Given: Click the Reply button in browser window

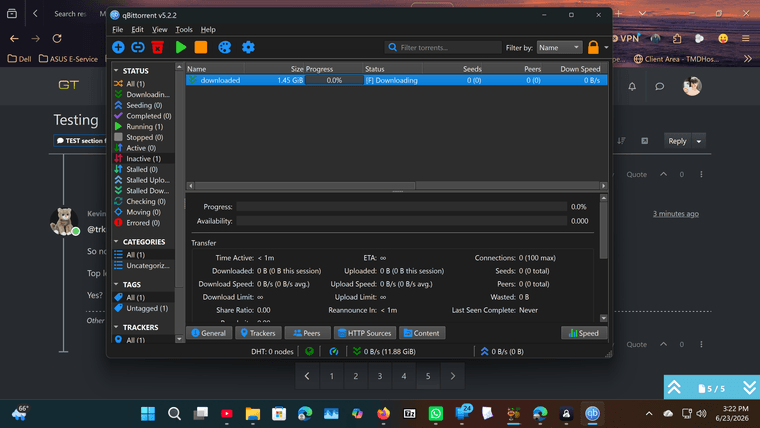Looking at the screenshot, I should pyautogui.click(x=677, y=141).
